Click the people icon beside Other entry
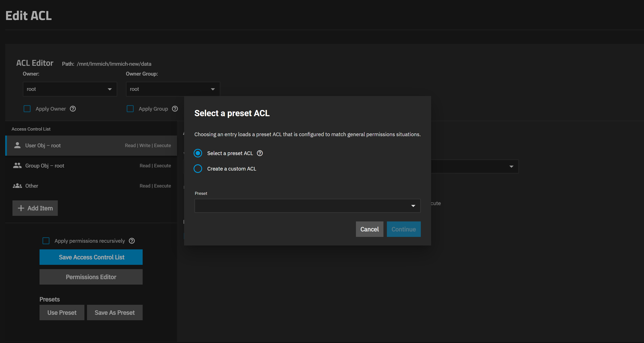This screenshot has height=343, width=644. click(17, 186)
